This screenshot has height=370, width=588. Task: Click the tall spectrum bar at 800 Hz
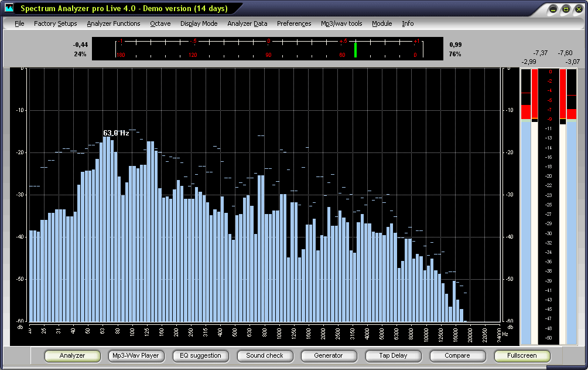pos(261,249)
